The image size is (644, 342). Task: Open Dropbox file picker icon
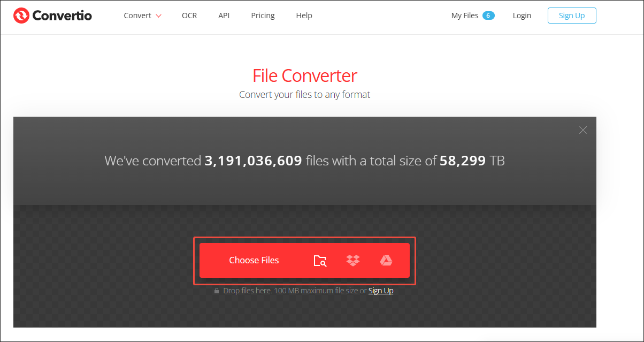click(x=352, y=260)
